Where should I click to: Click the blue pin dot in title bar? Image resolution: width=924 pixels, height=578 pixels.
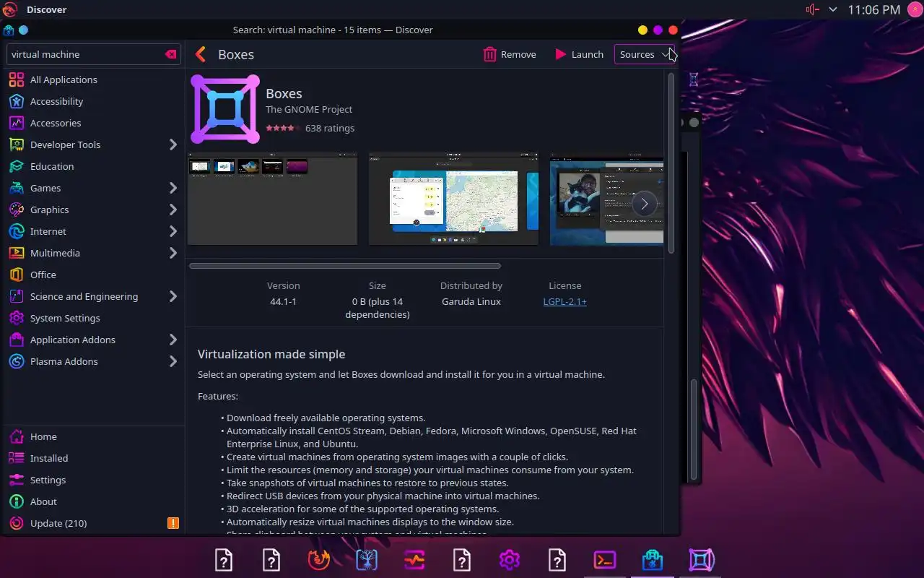point(23,30)
